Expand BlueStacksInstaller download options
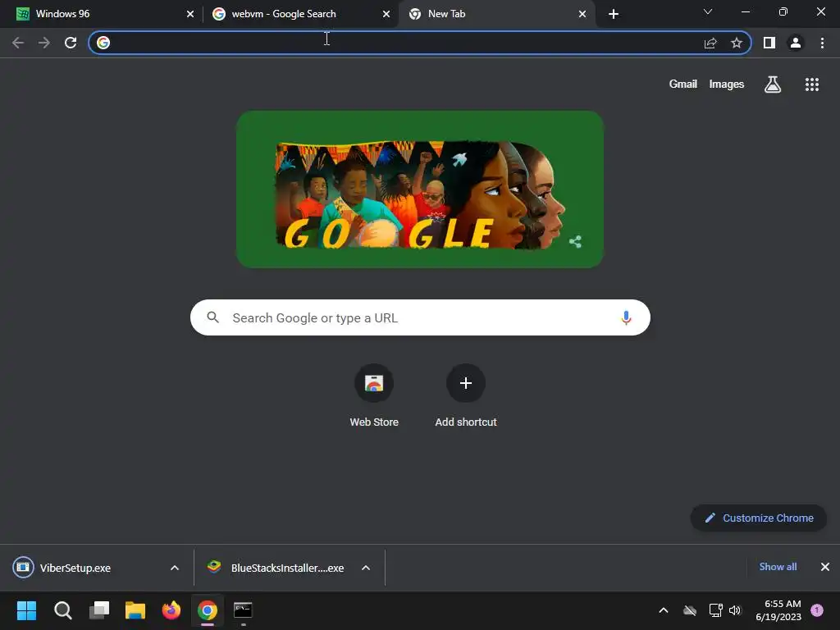The height and width of the screenshot is (630, 840). tap(366, 568)
